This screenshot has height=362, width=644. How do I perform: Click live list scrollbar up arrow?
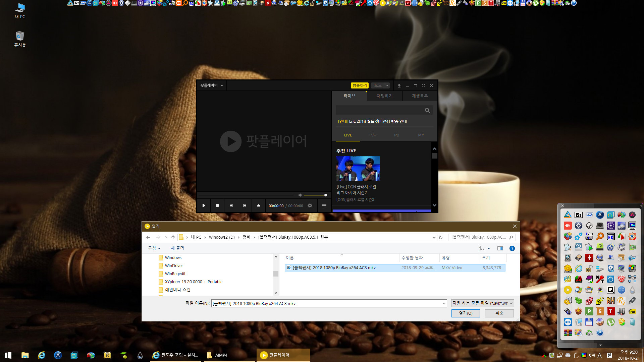(x=434, y=149)
